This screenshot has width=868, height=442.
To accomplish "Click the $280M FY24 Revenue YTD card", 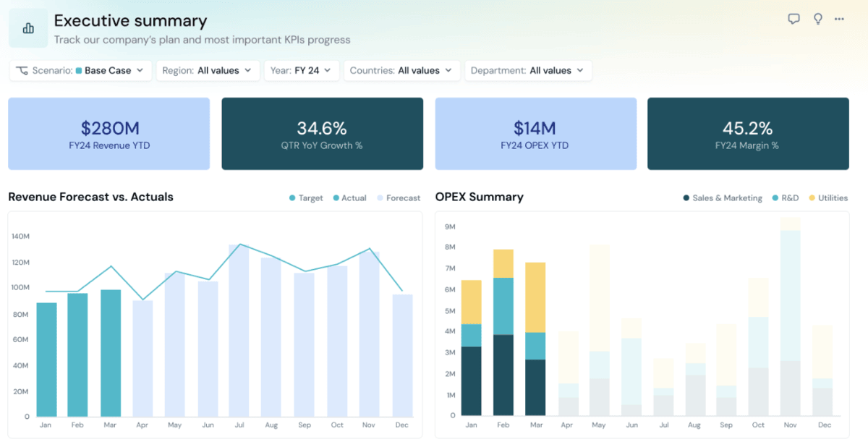I will coord(108,133).
